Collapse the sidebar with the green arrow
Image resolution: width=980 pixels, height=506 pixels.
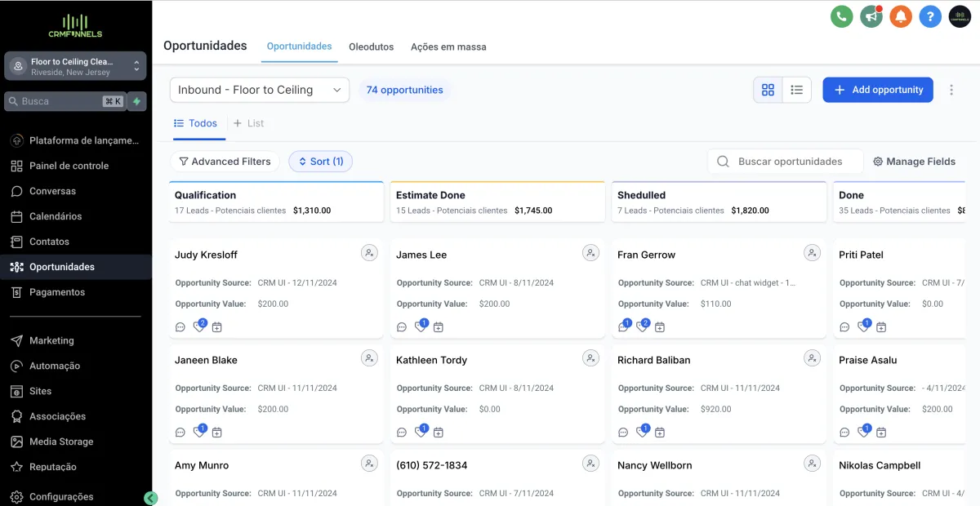pos(150,498)
